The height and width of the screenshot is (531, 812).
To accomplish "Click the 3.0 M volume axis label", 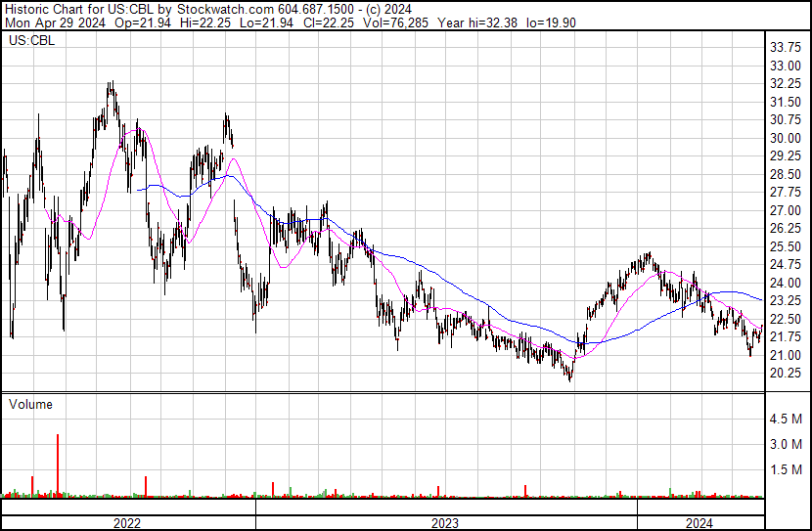I will [x=786, y=444].
